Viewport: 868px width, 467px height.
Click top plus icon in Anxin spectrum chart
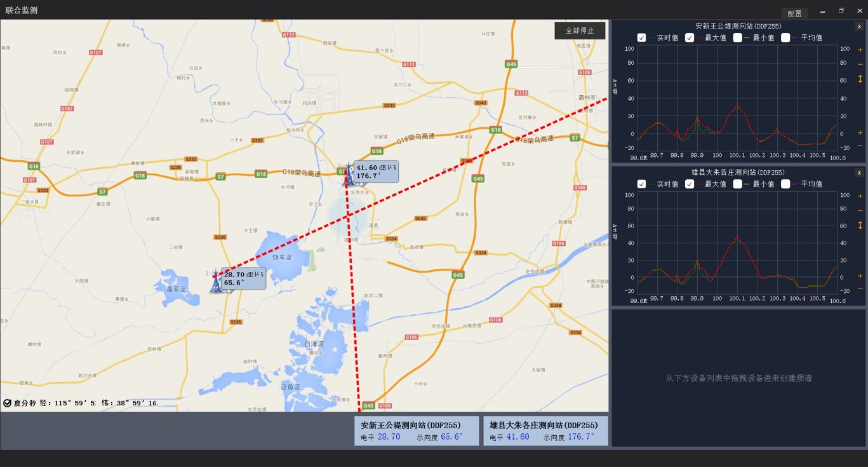pyautogui.click(x=860, y=50)
